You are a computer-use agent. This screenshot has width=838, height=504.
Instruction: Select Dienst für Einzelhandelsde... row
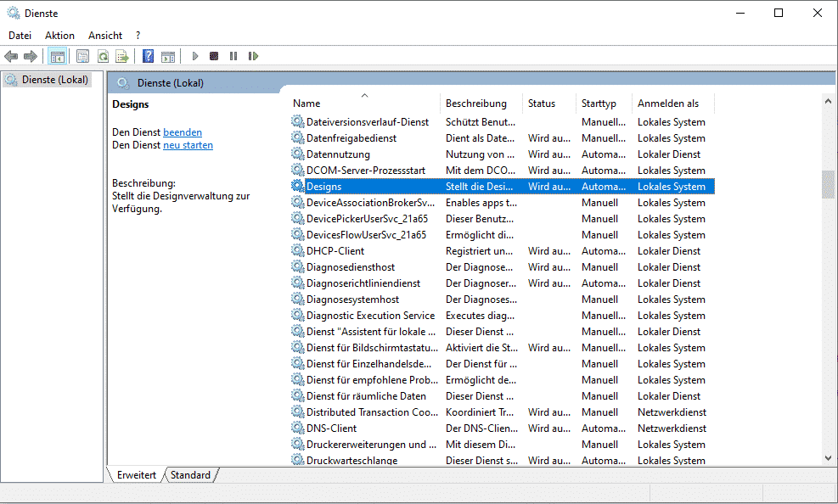click(503, 364)
